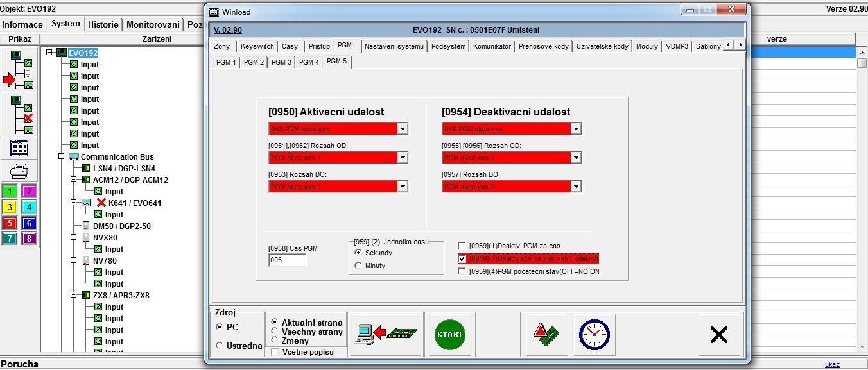Open the Komunikator tab
The image size is (868, 370).
point(492,46)
